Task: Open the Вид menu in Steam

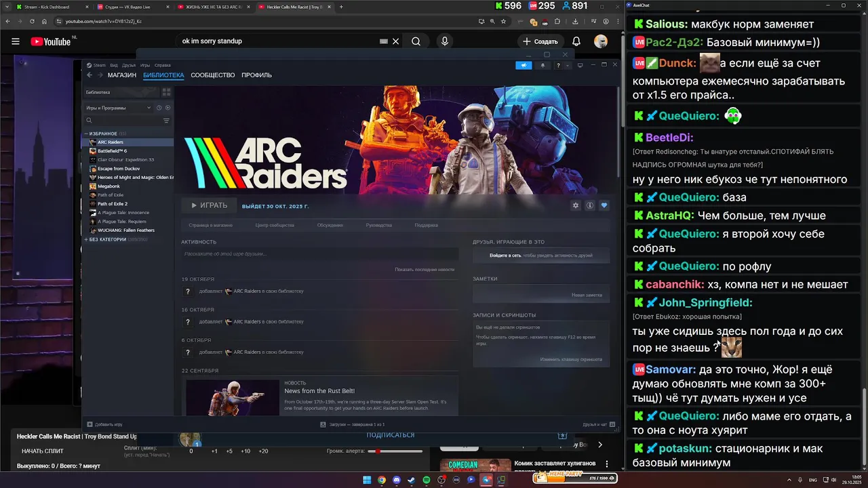Action: [x=114, y=65]
